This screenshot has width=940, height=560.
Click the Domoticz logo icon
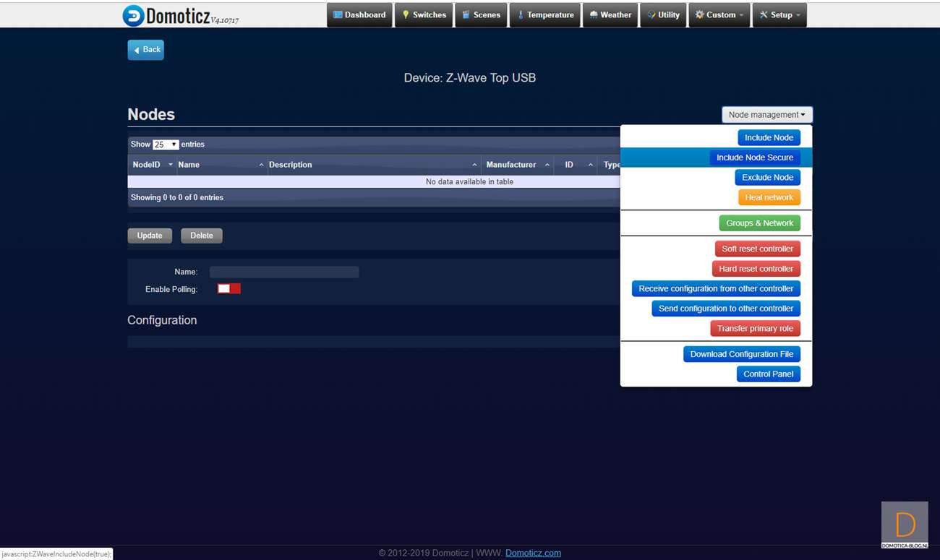133,16
